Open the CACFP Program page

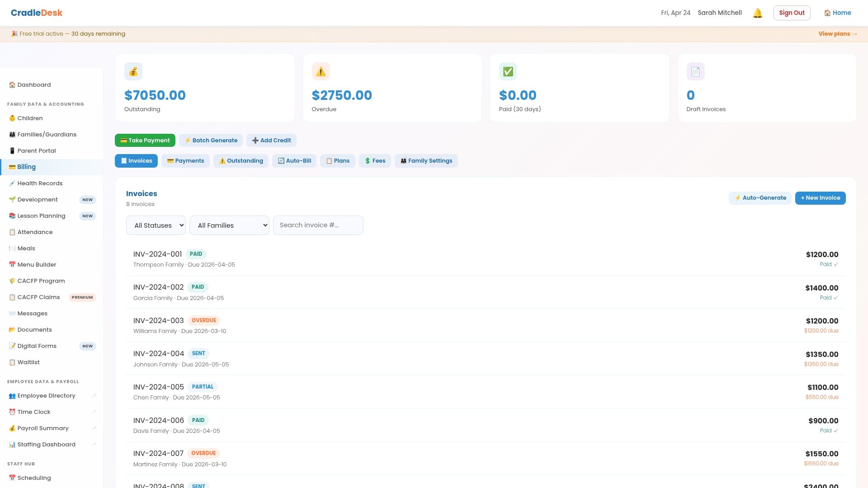click(40, 281)
